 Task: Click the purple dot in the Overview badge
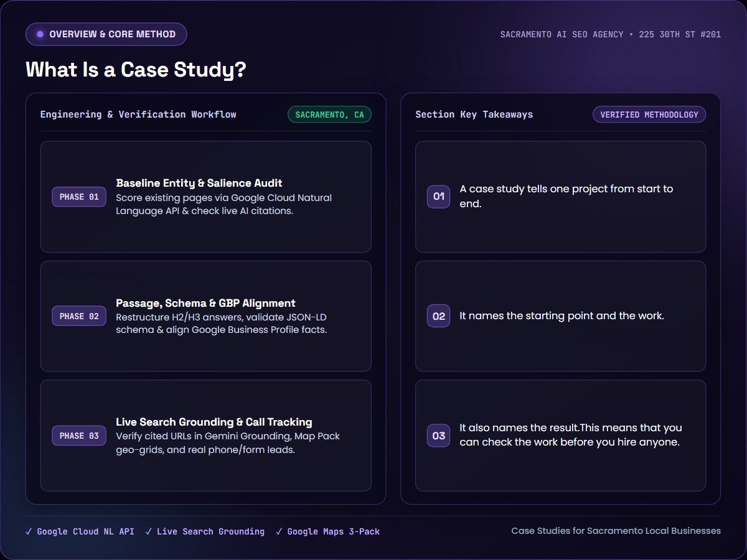coord(40,34)
